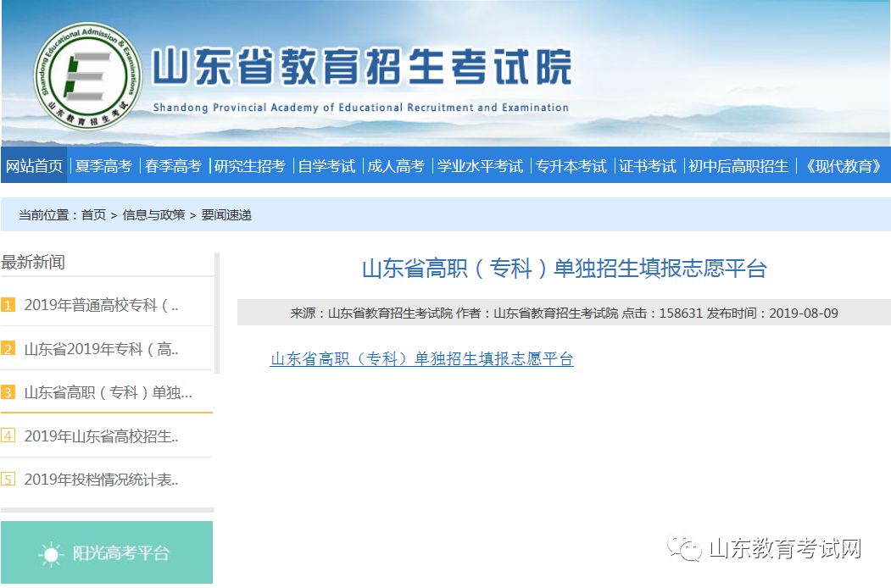Click the number 4 news badge
This screenshot has width=891, height=588.
8,436
